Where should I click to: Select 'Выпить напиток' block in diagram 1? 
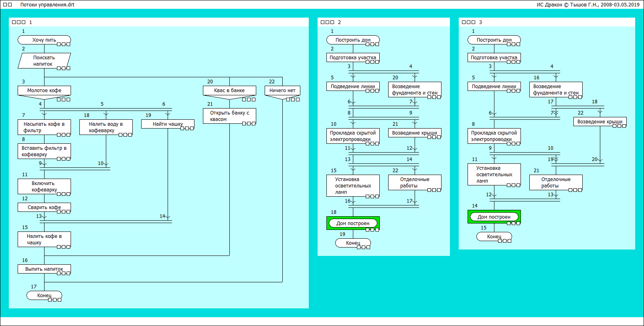click(x=44, y=269)
